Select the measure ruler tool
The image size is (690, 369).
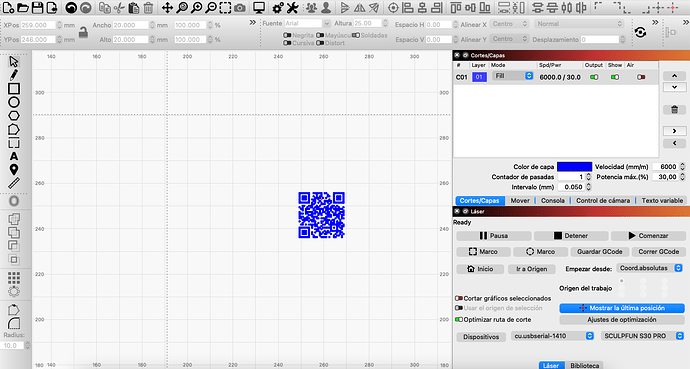14,183
